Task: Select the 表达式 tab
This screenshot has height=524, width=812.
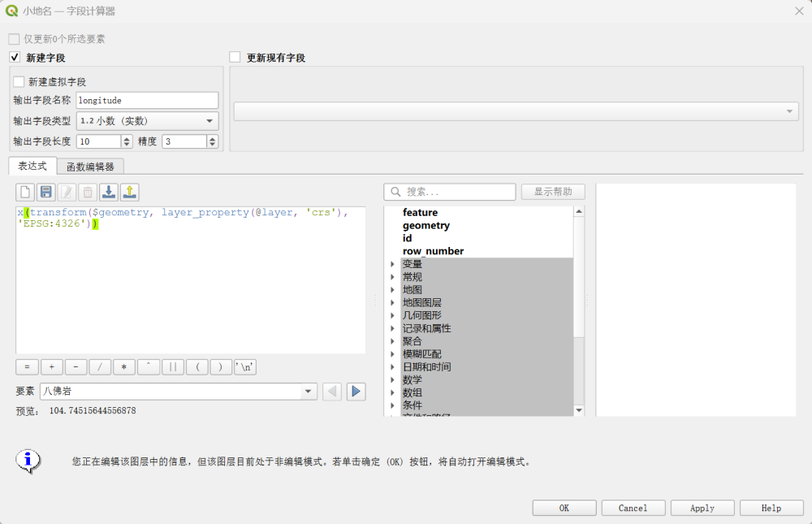Action: click(32, 166)
